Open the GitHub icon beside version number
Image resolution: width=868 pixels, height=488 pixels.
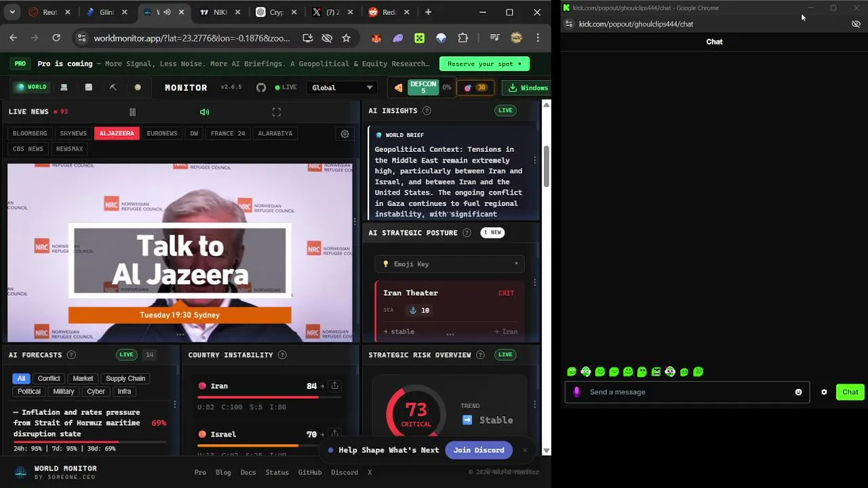coord(261,87)
